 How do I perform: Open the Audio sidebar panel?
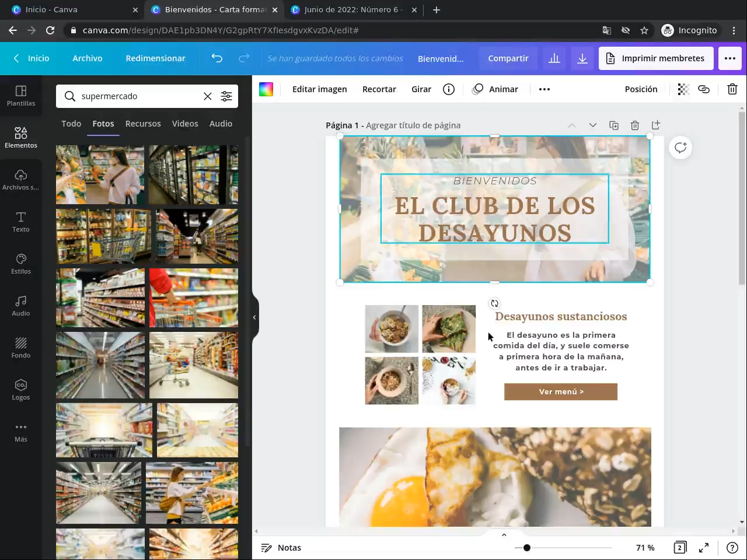coord(21,306)
